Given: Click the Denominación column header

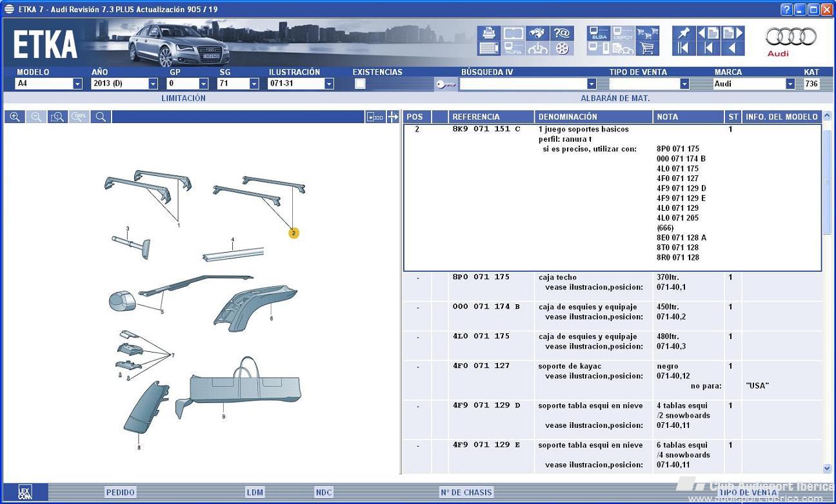Looking at the screenshot, I should (x=593, y=117).
